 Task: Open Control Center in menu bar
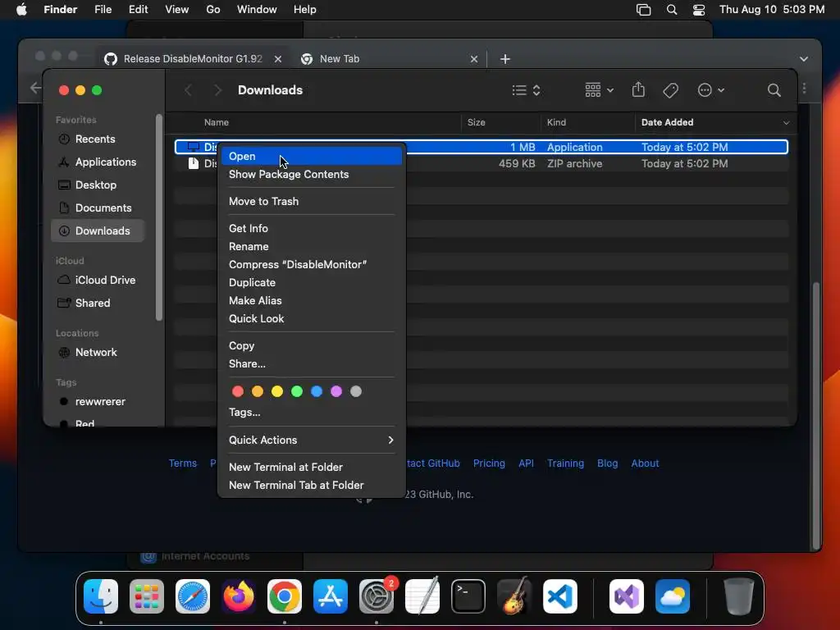coord(699,10)
